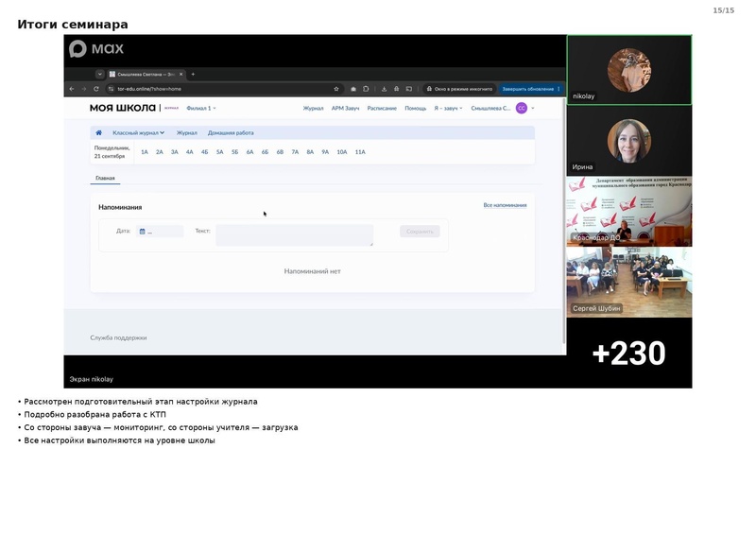The width and height of the screenshot is (756, 535).
Task: Select class 2А
Action: 159,152
